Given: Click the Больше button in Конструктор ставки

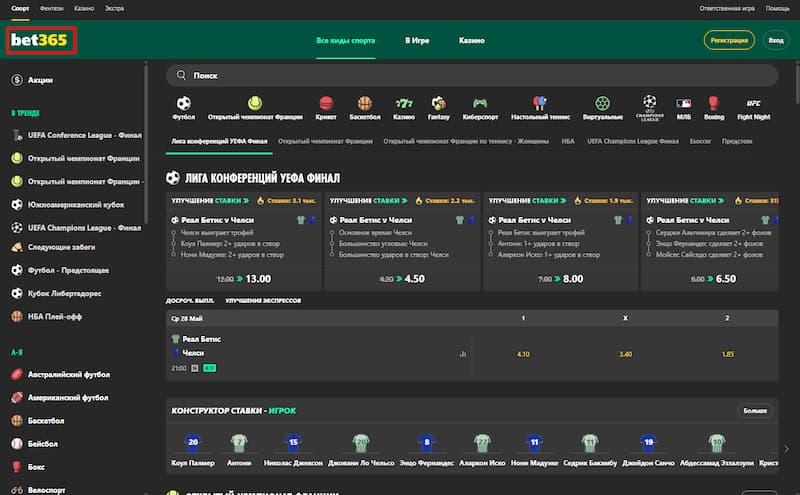Looking at the screenshot, I should 755,410.
